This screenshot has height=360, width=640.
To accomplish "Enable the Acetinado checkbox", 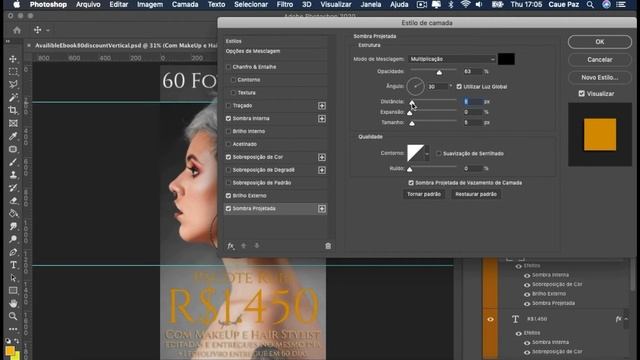I will 228,144.
